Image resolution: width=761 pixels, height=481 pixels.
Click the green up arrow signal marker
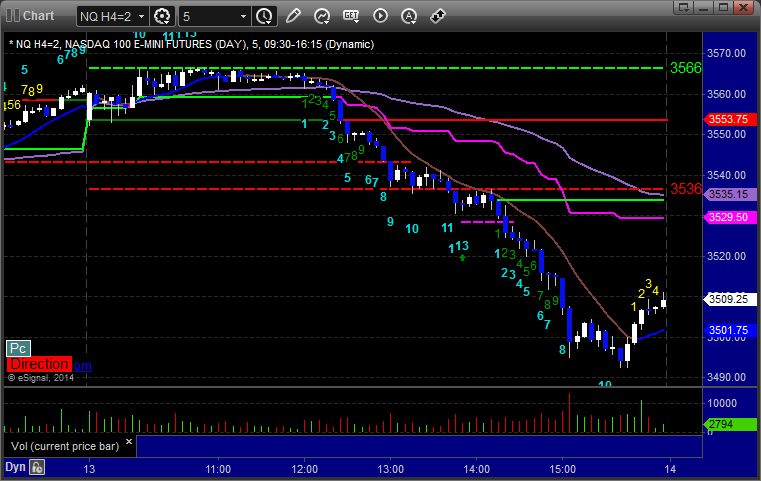[x=463, y=258]
